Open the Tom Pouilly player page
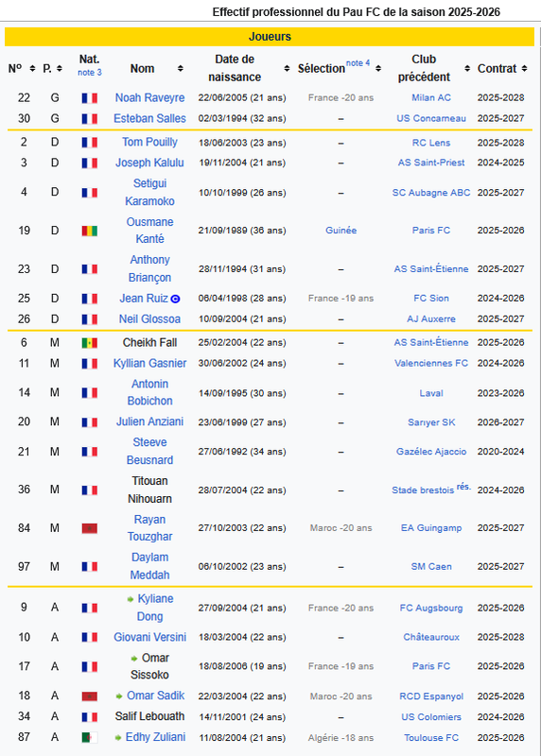The width and height of the screenshot is (541, 756). (149, 143)
